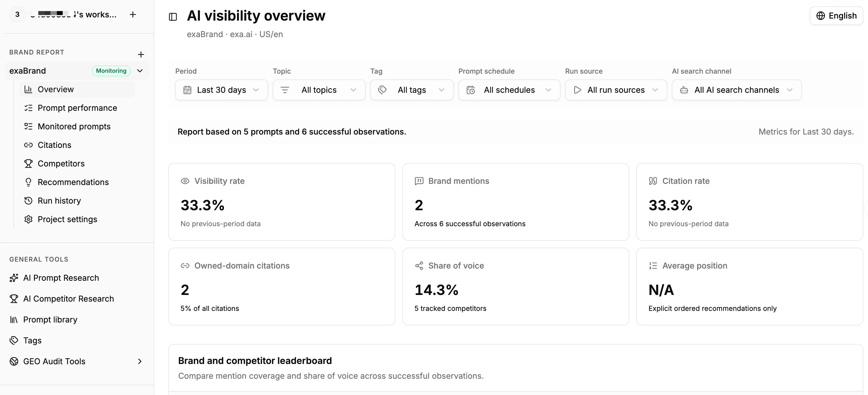Open the All schedules dropdown
Viewport: 868px width, 395px height.
(x=509, y=90)
